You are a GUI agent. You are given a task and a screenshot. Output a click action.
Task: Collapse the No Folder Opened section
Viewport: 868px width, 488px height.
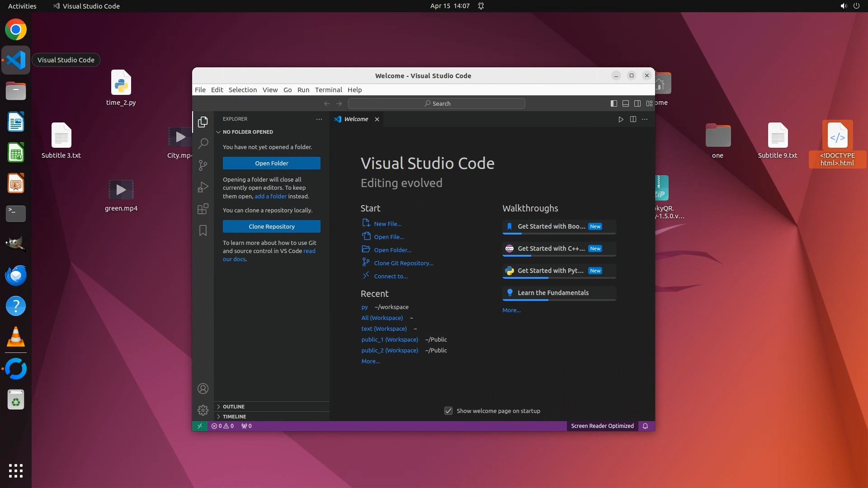coord(248,132)
